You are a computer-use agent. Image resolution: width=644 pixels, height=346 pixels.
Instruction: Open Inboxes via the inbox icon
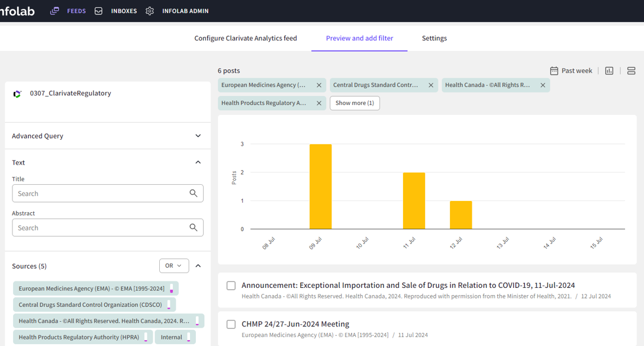99,11
